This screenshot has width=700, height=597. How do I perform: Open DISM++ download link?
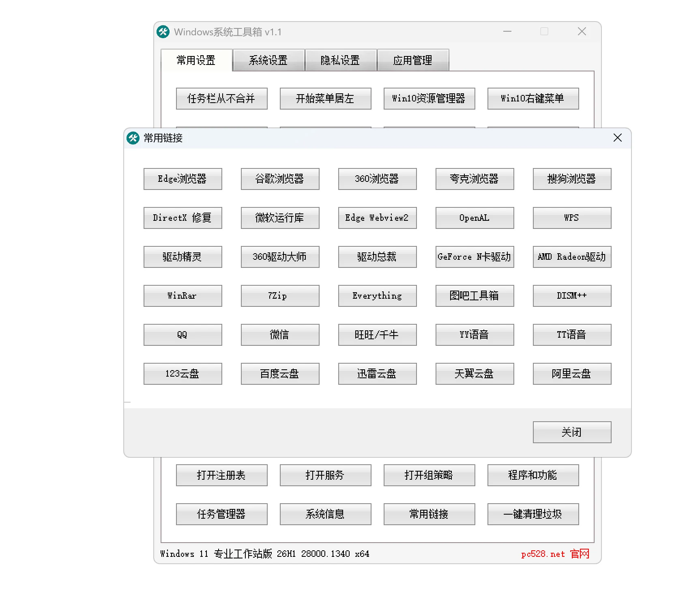(x=571, y=295)
